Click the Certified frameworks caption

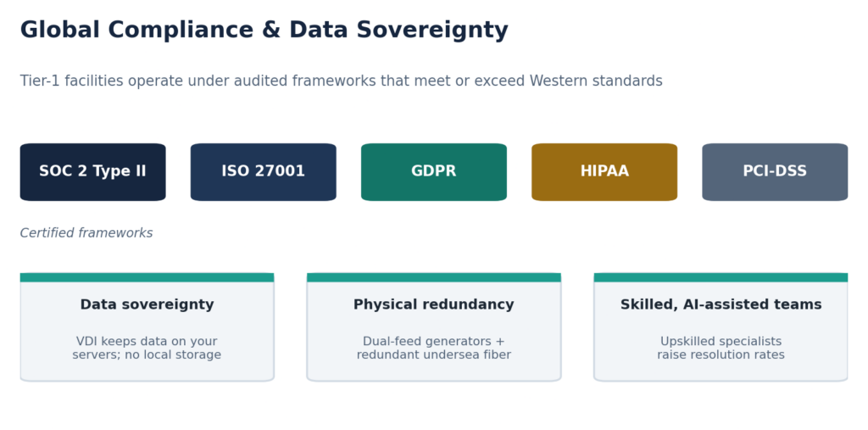(86, 233)
